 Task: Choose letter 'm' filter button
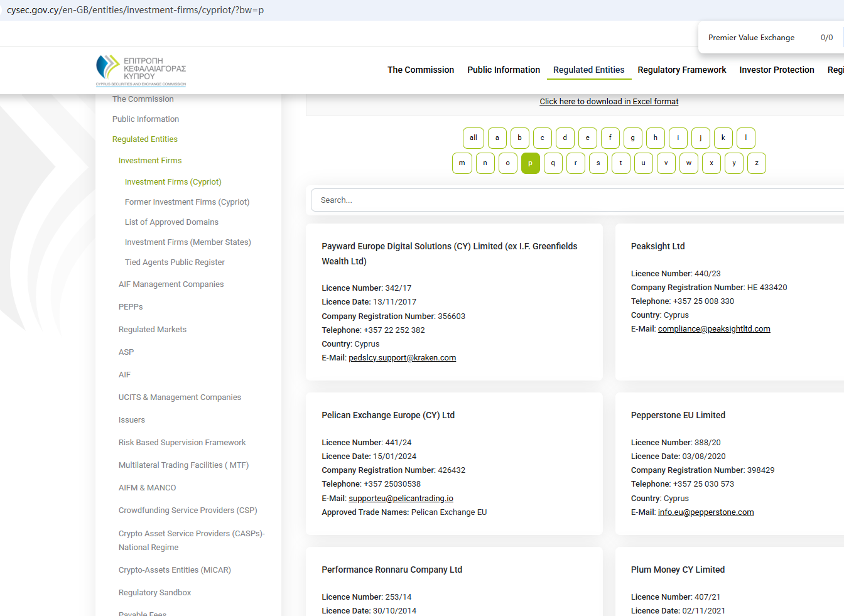(x=462, y=163)
